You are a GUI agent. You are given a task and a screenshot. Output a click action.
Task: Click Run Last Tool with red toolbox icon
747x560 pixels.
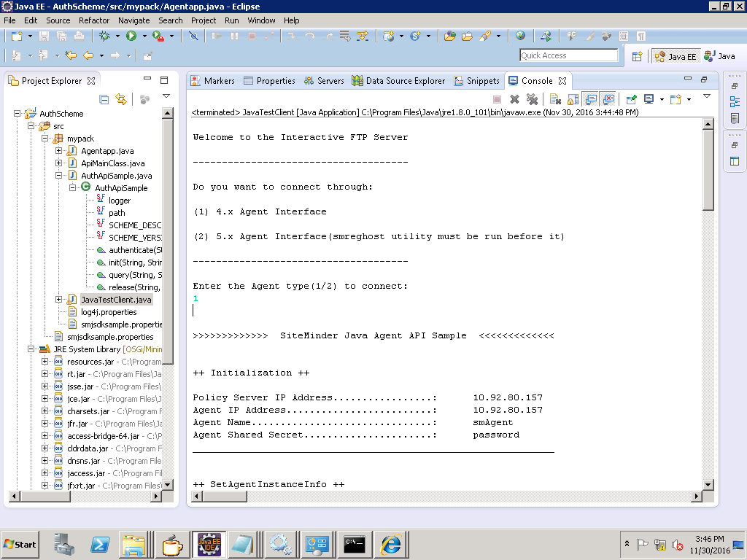158,36
